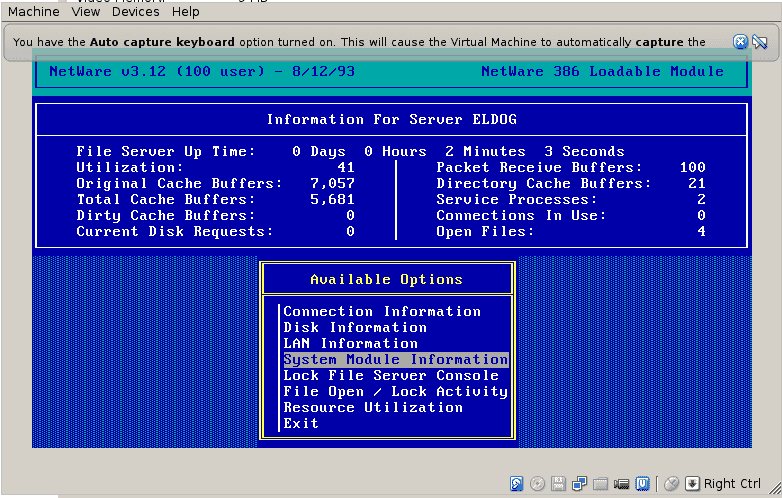Click the Right Ctrl host key label
The height and width of the screenshot is (498, 782).
pyautogui.click(x=732, y=484)
